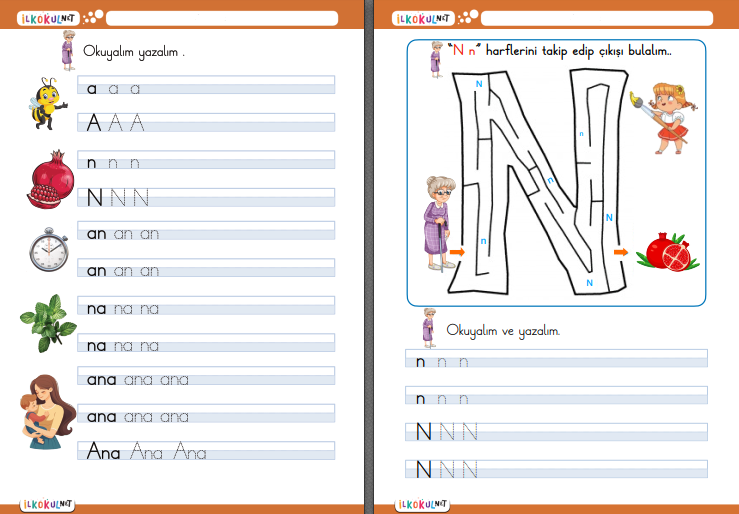Click the large grandma with cane beside maze
739x514 pixels.
(x=437, y=222)
